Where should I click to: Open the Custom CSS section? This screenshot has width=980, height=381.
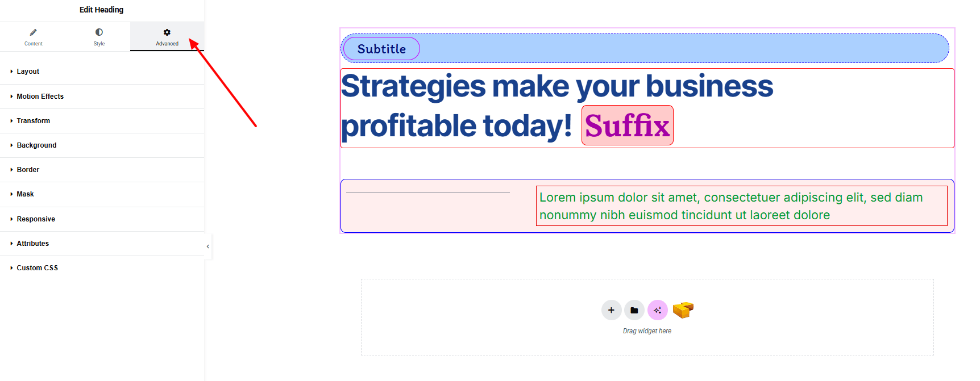pyautogui.click(x=37, y=268)
